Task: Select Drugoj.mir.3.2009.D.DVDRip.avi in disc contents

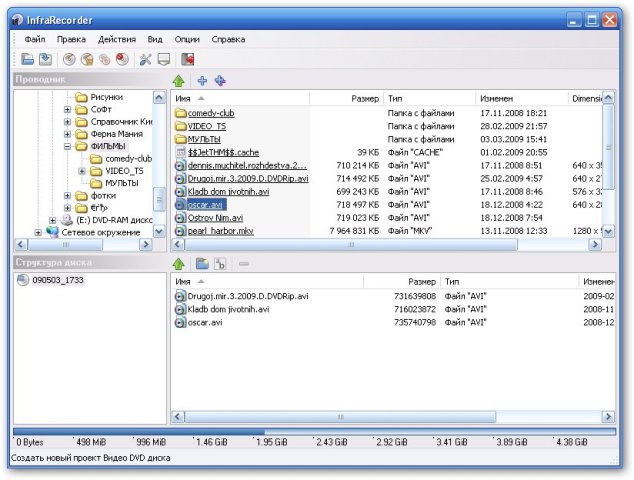Action: point(248,296)
